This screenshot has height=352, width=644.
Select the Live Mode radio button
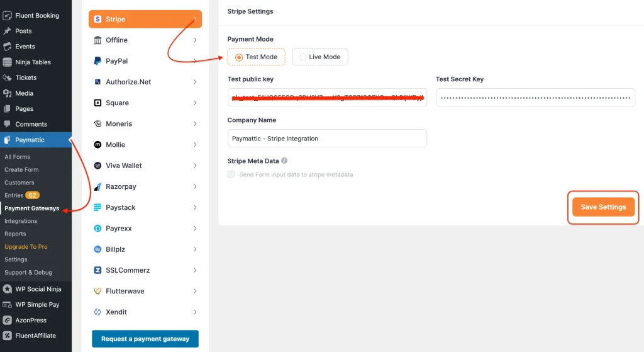[303, 57]
